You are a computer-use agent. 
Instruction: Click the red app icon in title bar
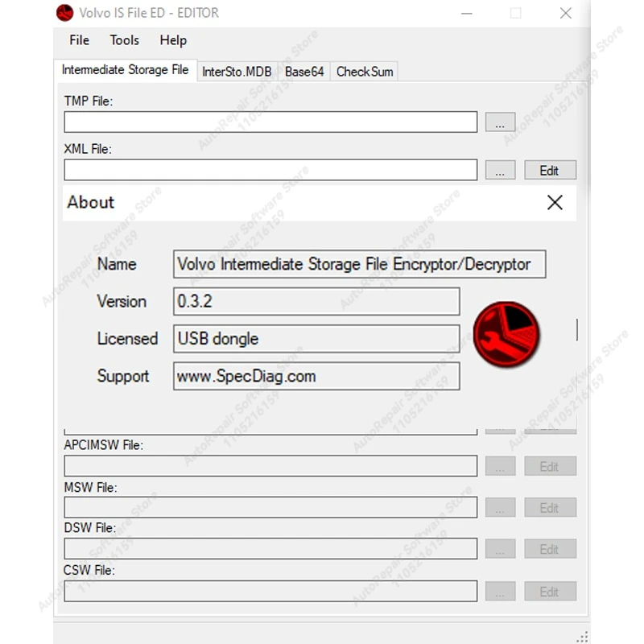pyautogui.click(x=65, y=13)
